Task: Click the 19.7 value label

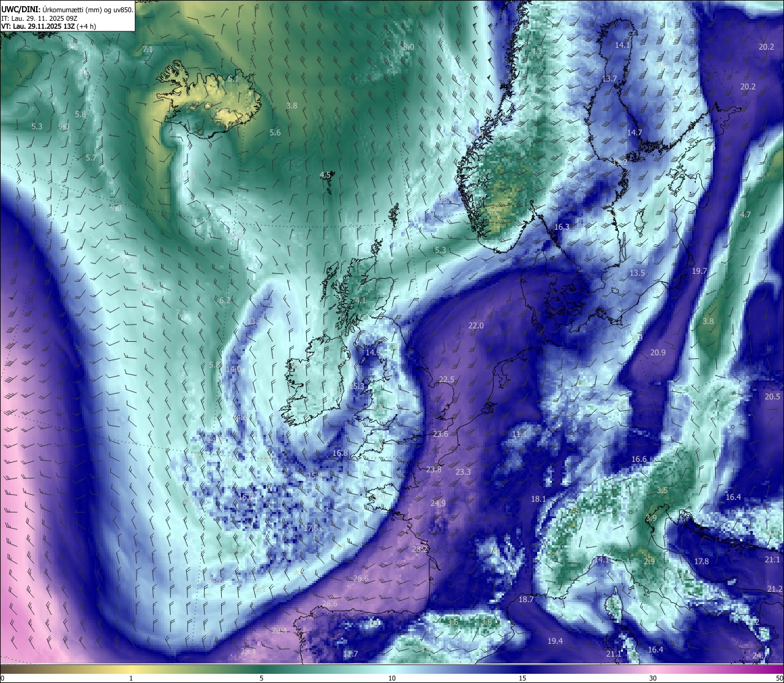Action: [699, 271]
